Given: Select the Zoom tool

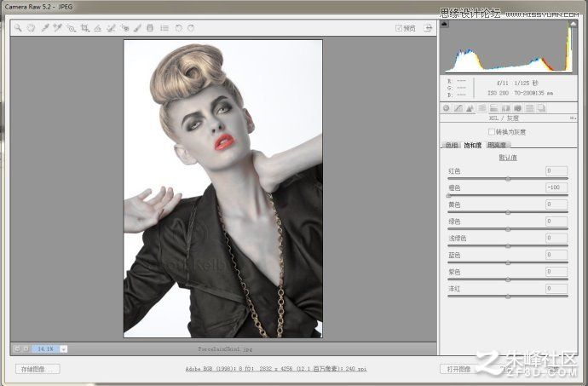Looking at the screenshot, I should pos(18,28).
